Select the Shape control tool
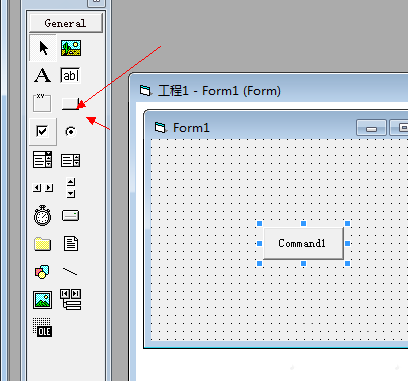This screenshot has height=381, width=408. pyautogui.click(x=42, y=272)
